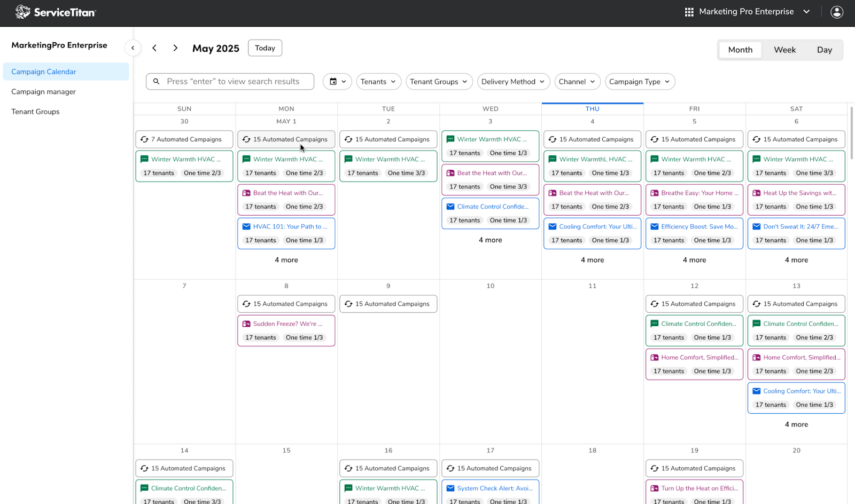The image size is (855, 504).
Task: Expand the Campaign Type filter
Action: coord(640,82)
